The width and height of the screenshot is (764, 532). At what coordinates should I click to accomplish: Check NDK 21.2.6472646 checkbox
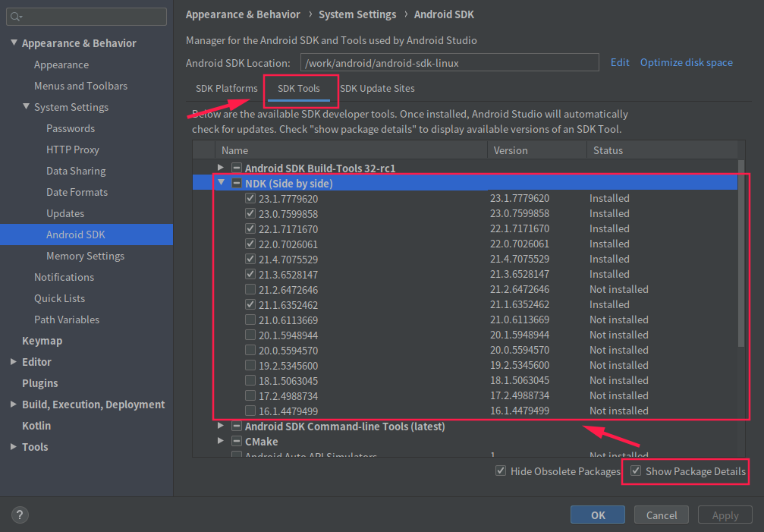pos(250,289)
